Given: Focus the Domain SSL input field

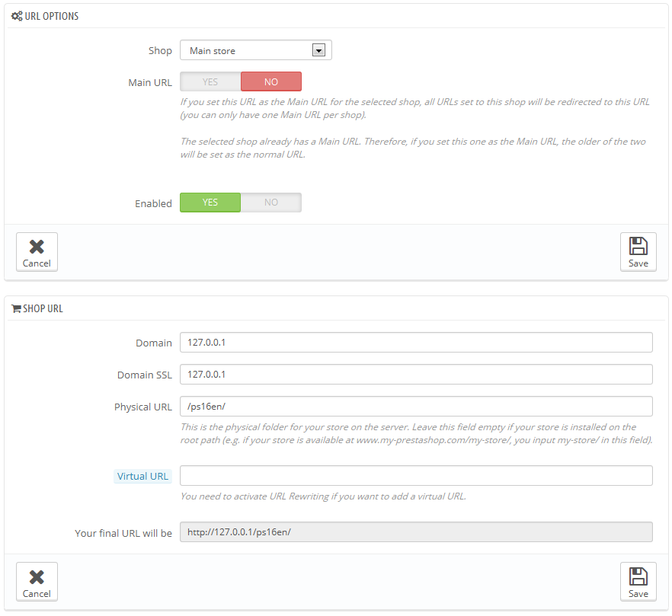Looking at the screenshot, I should pos(416,375).
